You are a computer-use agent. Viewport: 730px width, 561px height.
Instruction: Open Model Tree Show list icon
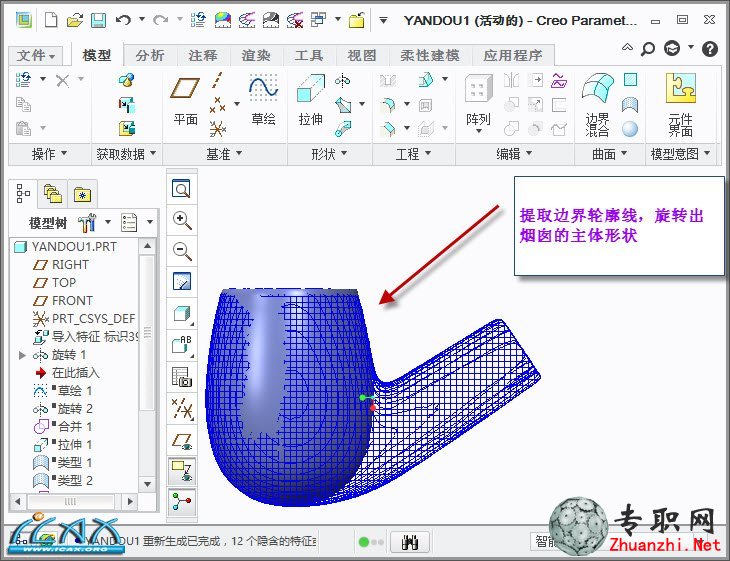coord(129,223)
